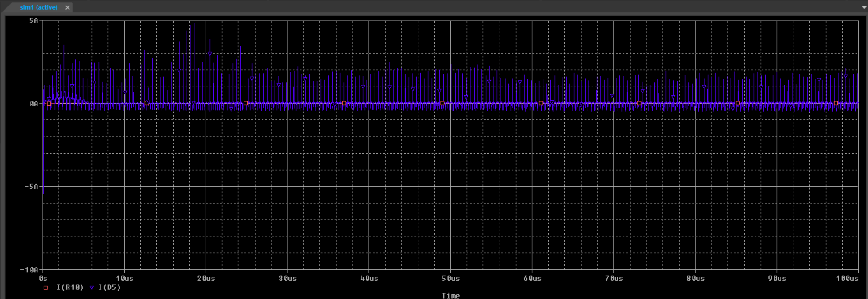The height and width of the screenshot is (299, 868).
Task: Click the 90us x-axis tick label
Action: 777,278
